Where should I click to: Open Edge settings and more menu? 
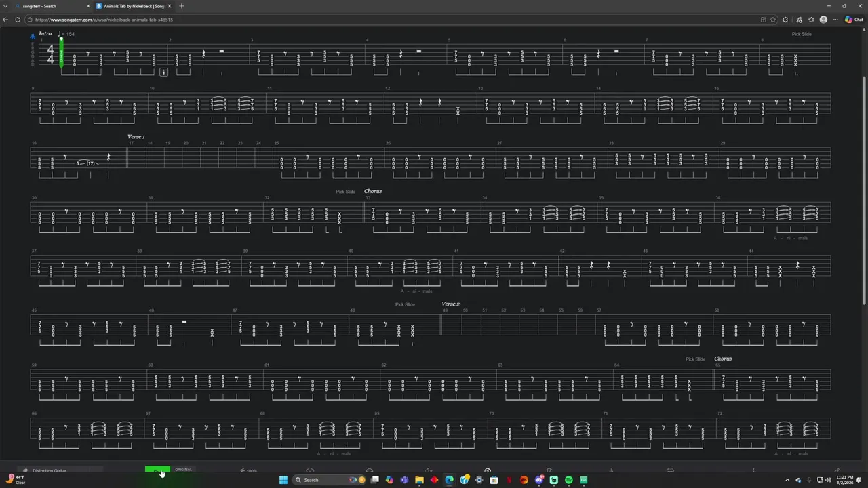(x=835, y=20)
